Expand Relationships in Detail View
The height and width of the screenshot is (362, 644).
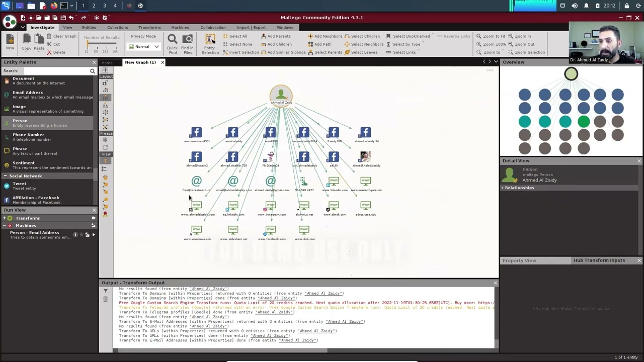coord(503,188)
